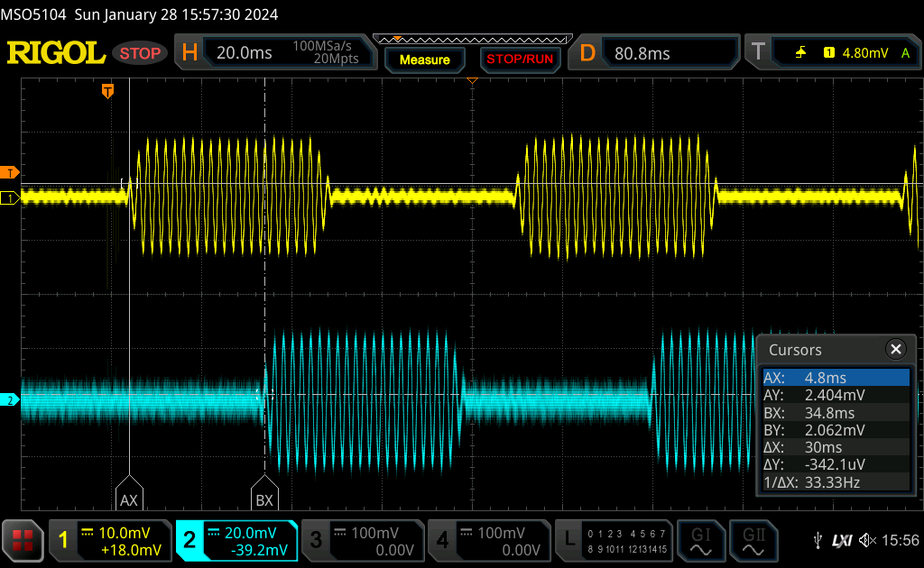Toggle channel 2 with 20.0mV scale
Viewport: 924px width, 568px height.
click(x=236, y=540)
